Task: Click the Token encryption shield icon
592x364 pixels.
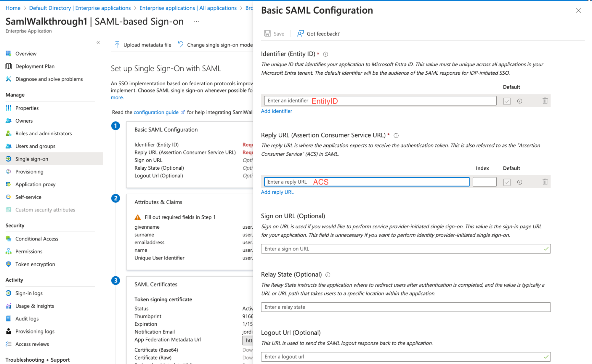Action: [8, 264]
